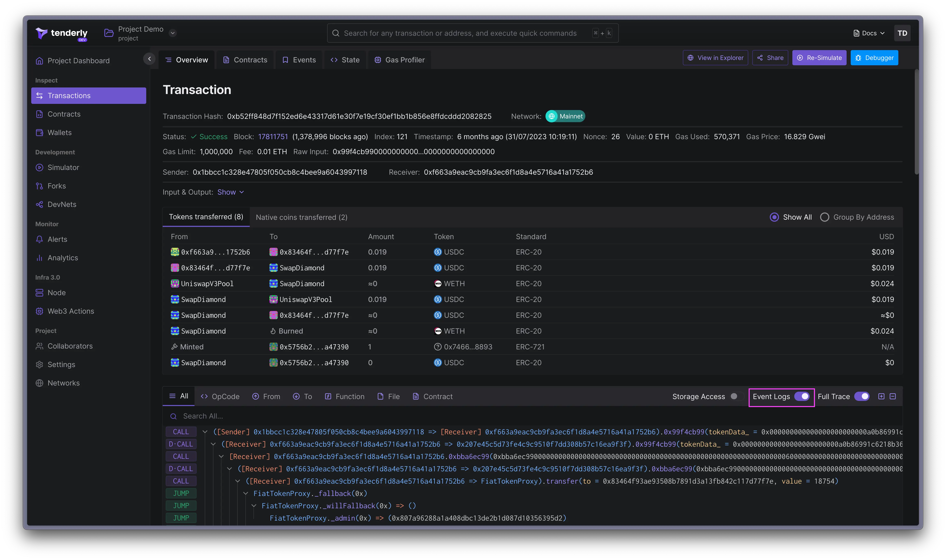946x560 pixels.
Task: Expand Input & Output with Show
Action: pyautogui.click(x=231, y=192)
